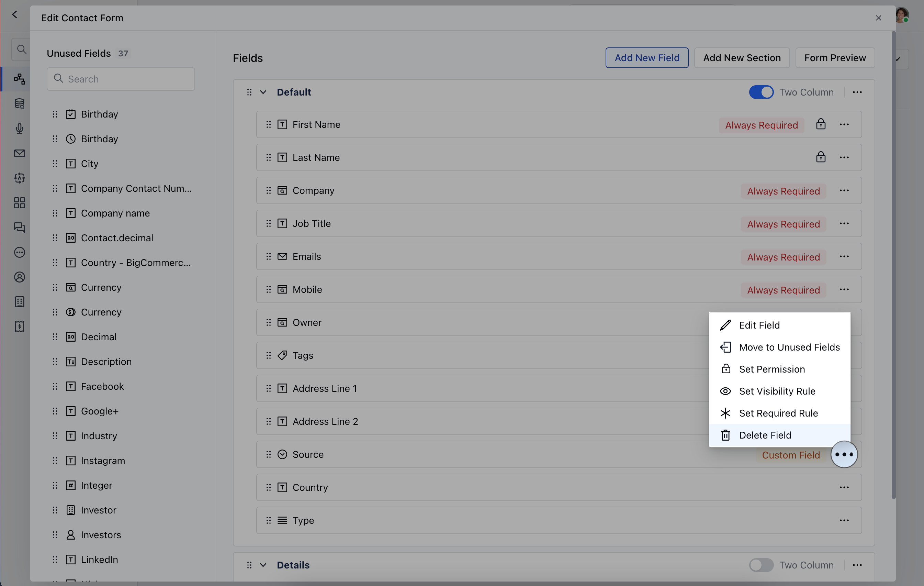Open the three-dot menu for Country field

pyautogui.click(x=844, y=487)
